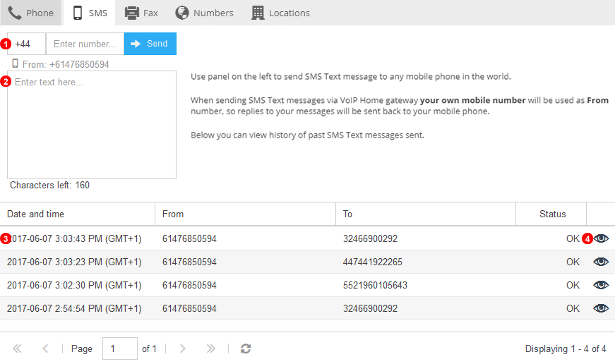615x364 pixels.
Task: Click the OK status in 3:03:23 PM row
Action: click(573, 262)
